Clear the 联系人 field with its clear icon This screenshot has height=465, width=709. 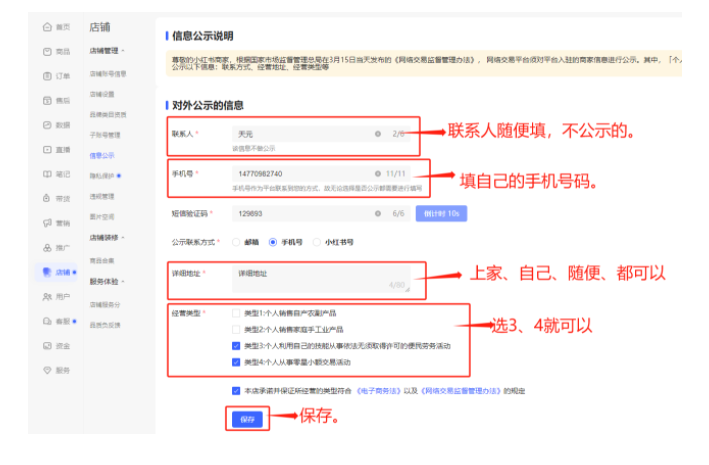(378, 133)
